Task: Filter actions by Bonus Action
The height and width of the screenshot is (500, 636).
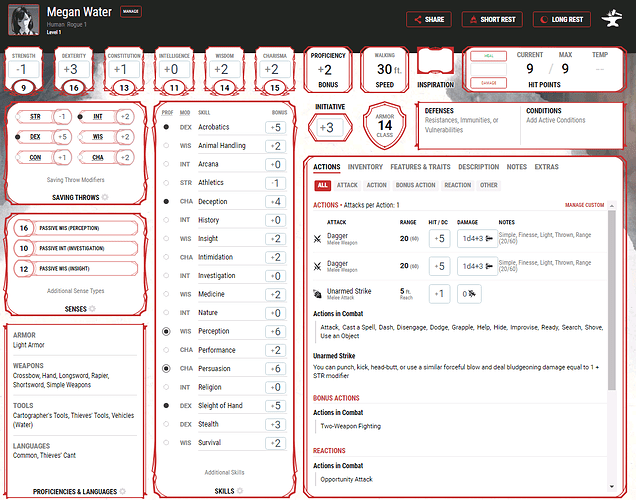Action: (415, 185)
